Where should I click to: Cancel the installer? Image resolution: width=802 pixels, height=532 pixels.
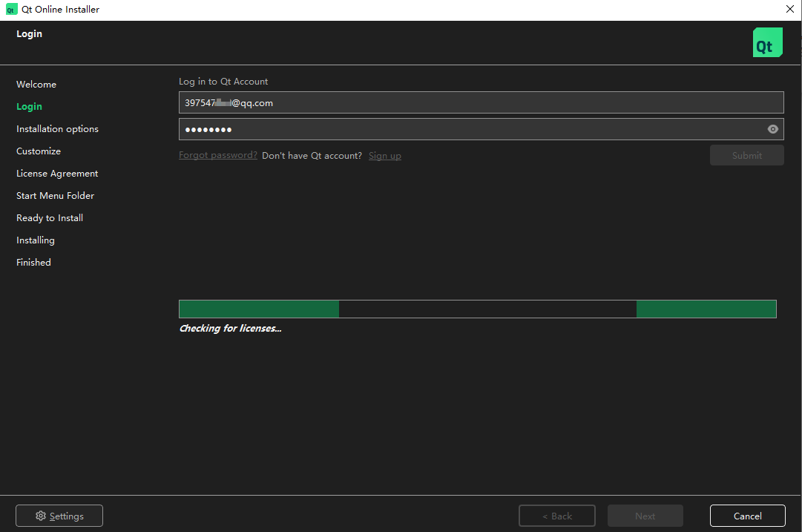tap(747, 516)
